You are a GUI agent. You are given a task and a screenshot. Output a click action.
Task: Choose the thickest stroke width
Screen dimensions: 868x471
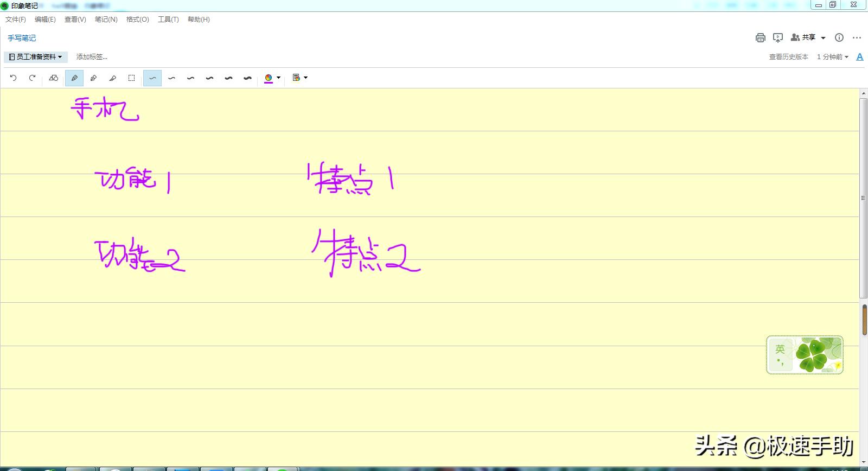(x=247, y=78)
